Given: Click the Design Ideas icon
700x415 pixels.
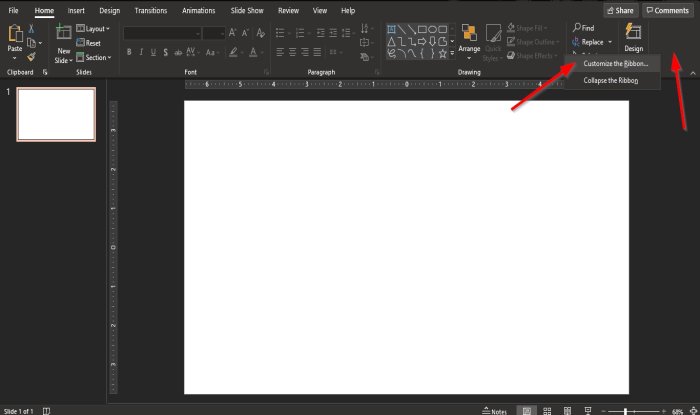Looking at the screenshot, I should pyautogui.click(x=633, y=36).
